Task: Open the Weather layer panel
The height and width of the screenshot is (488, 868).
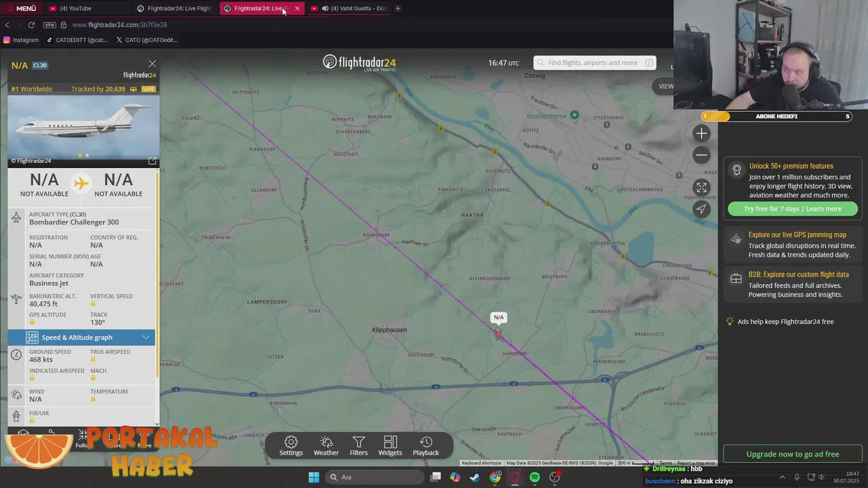Action: 326,446
